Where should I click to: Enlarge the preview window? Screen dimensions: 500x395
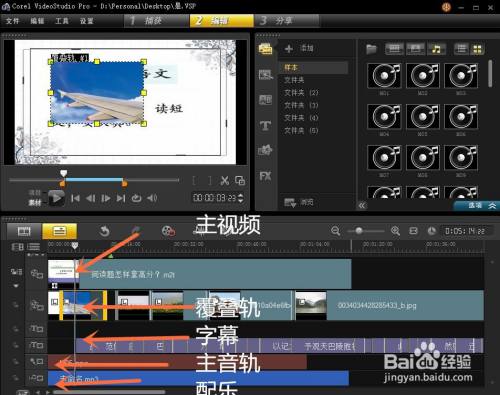point(240,180)
